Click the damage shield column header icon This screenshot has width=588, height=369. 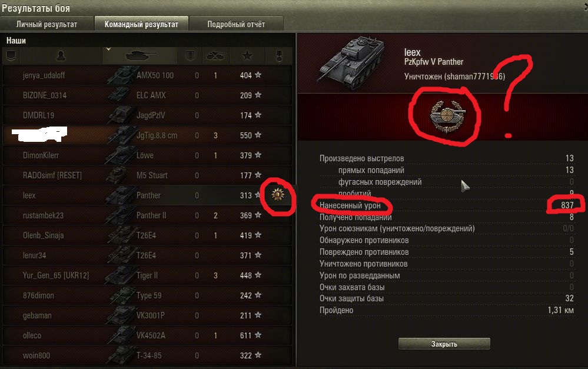[x=190, y=56]
